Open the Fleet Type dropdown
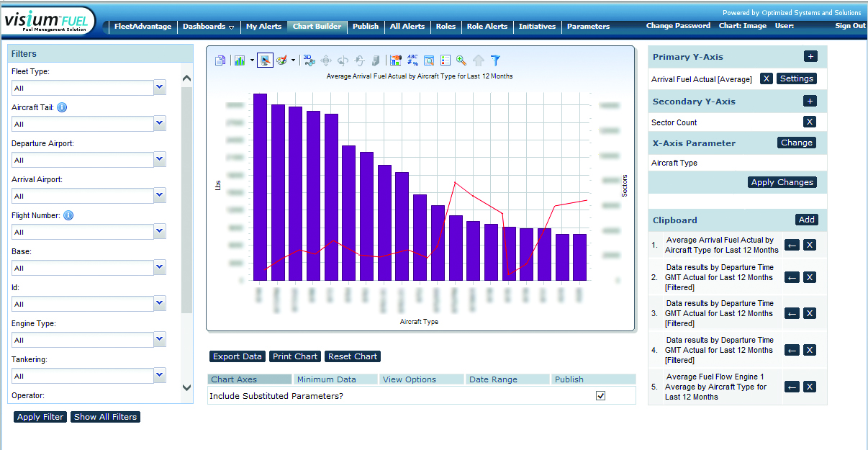The width and height of the screenshot is (868, 450). point(160,87)
